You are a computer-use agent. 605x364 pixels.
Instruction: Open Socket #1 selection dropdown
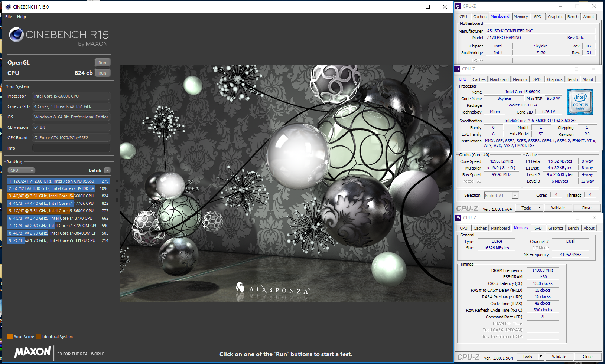point(501,195)
